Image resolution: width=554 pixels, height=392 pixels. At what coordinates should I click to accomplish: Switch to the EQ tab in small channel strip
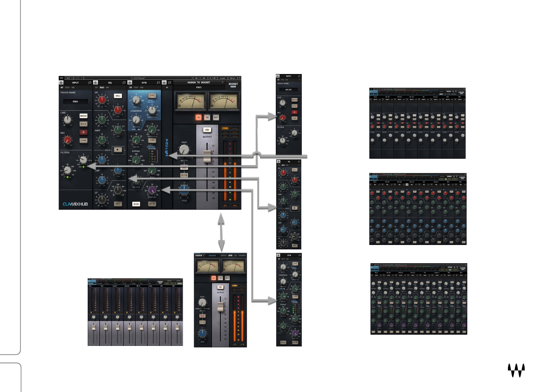click(235, 255)
